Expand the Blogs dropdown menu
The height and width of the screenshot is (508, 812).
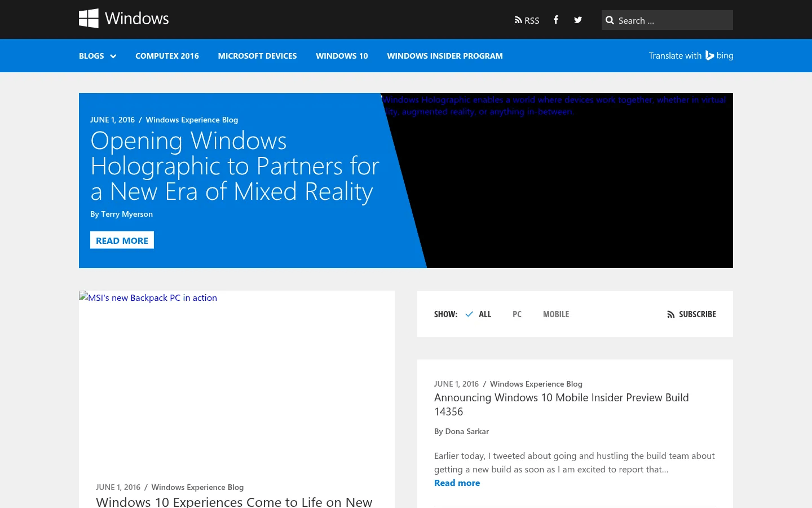click(98, 56)
